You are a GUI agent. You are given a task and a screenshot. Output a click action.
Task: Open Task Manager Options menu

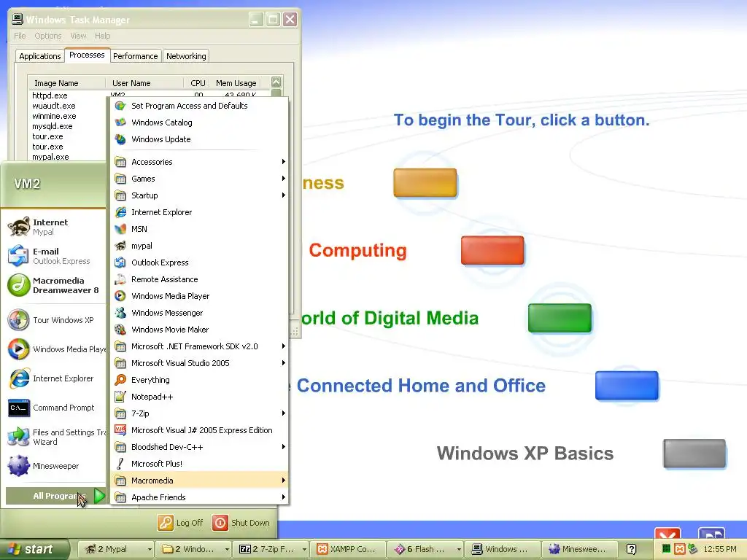tap(47, 36)
